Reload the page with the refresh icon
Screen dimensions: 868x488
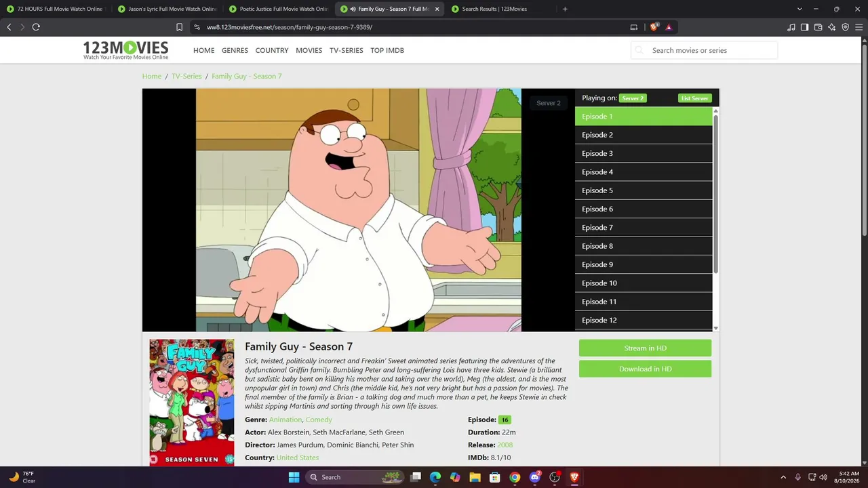coord(36,27)
